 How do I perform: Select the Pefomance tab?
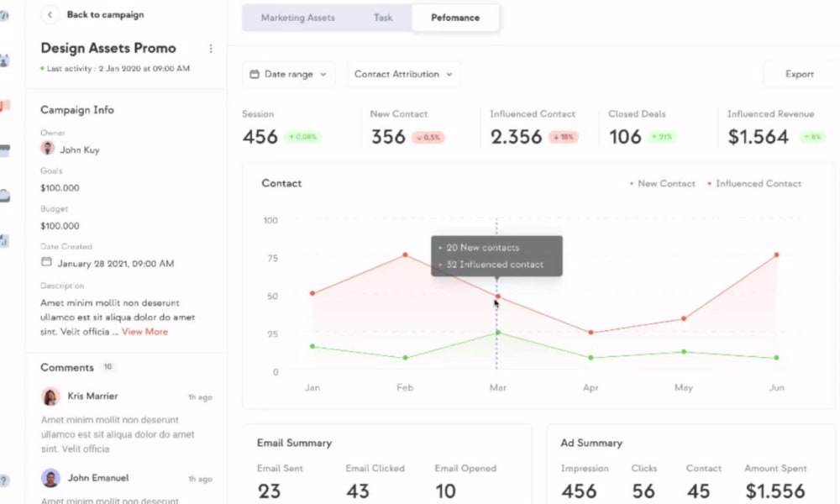coord(455,18)
